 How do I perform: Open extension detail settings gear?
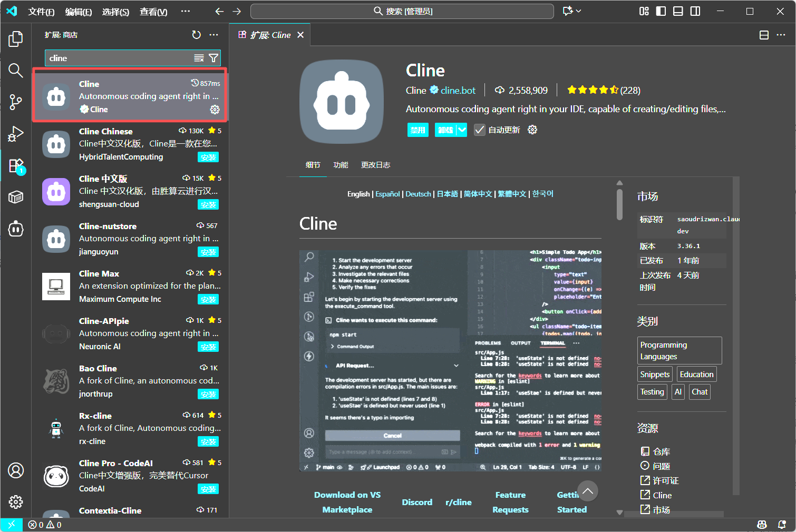(532, 130)
